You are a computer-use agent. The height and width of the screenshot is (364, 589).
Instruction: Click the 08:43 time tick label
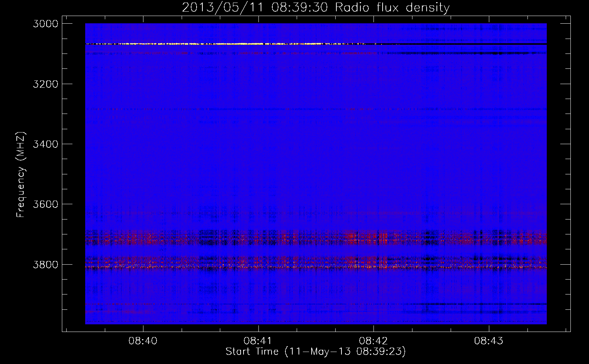(489, 341)
